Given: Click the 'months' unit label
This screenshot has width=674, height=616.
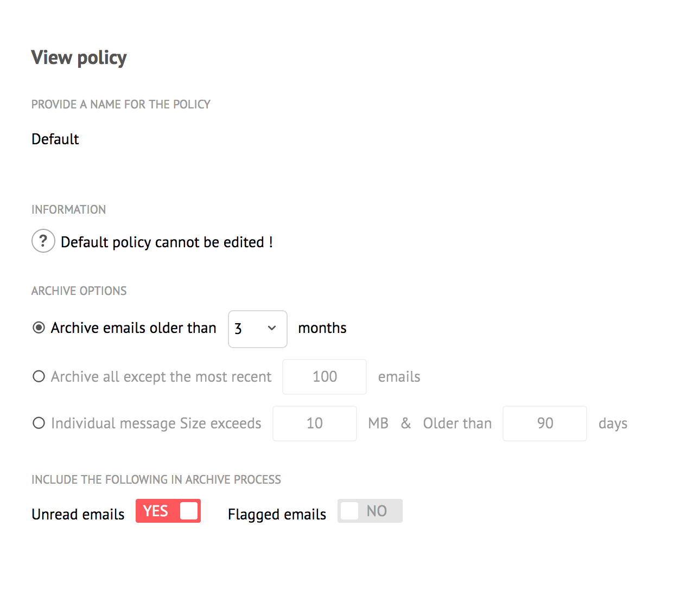Looking at the screenshot, I should pyautogui.click(x=322, y=328).
